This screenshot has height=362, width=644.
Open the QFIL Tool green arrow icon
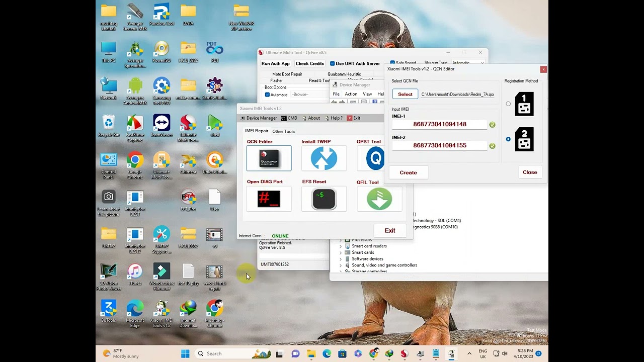click(x=379, y=199)
